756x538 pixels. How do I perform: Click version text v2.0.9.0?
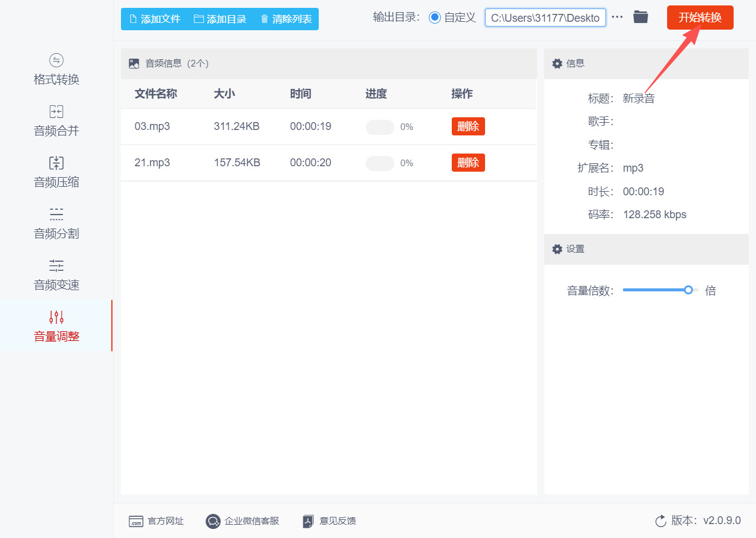tap(722, 520)
